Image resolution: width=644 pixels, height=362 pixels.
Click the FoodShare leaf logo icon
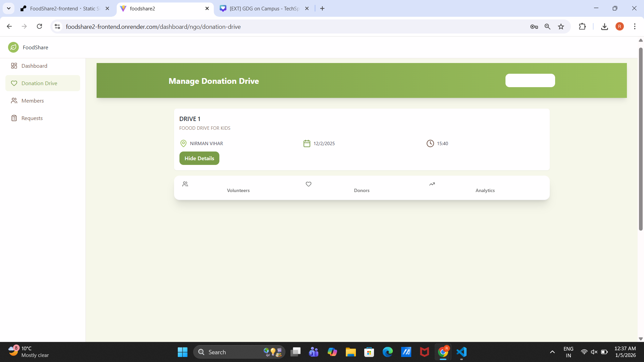tap(13, 47)
